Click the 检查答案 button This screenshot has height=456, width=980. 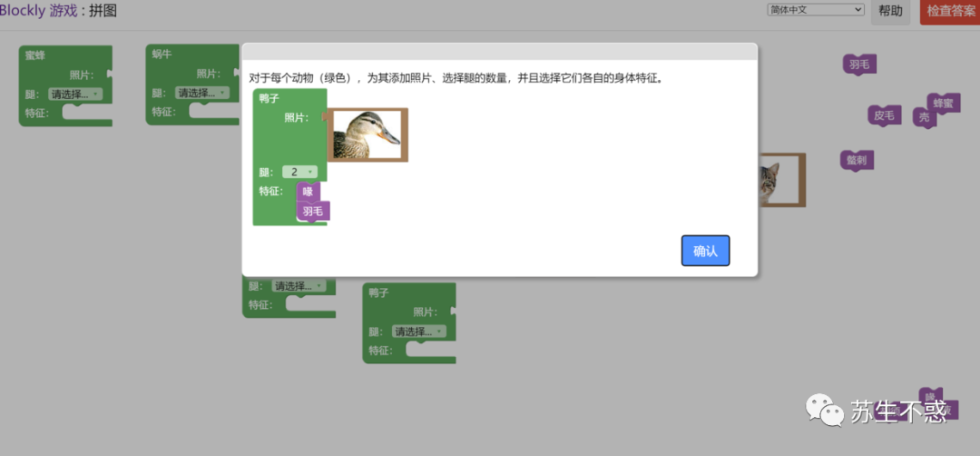[951, 11]
